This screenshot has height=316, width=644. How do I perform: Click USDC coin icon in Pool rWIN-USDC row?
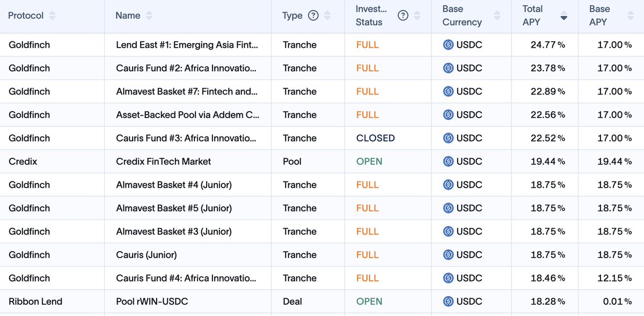(x=448, y=302)
